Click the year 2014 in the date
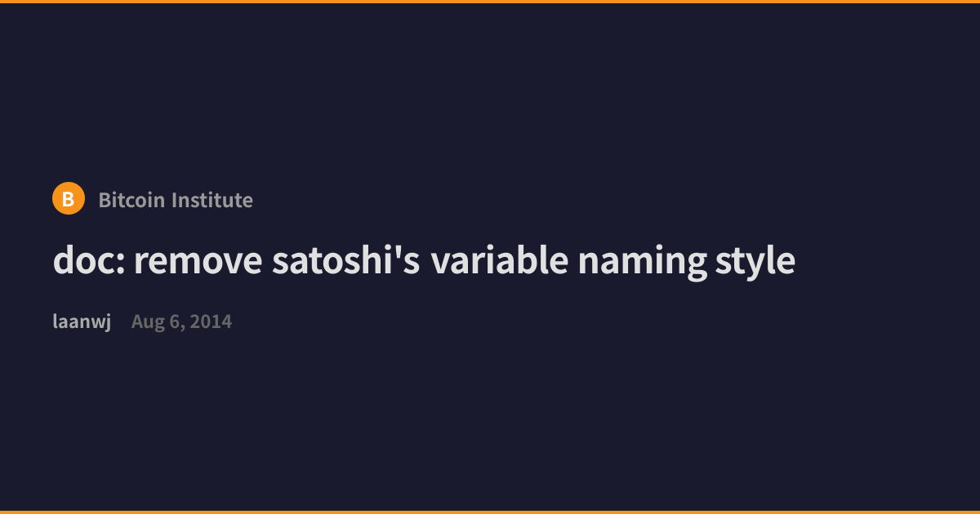The image size is (980, 514). pos(212,321)
